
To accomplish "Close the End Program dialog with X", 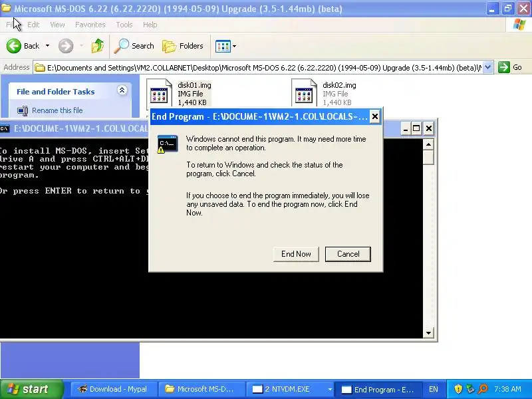I will [x=374, y=117].
